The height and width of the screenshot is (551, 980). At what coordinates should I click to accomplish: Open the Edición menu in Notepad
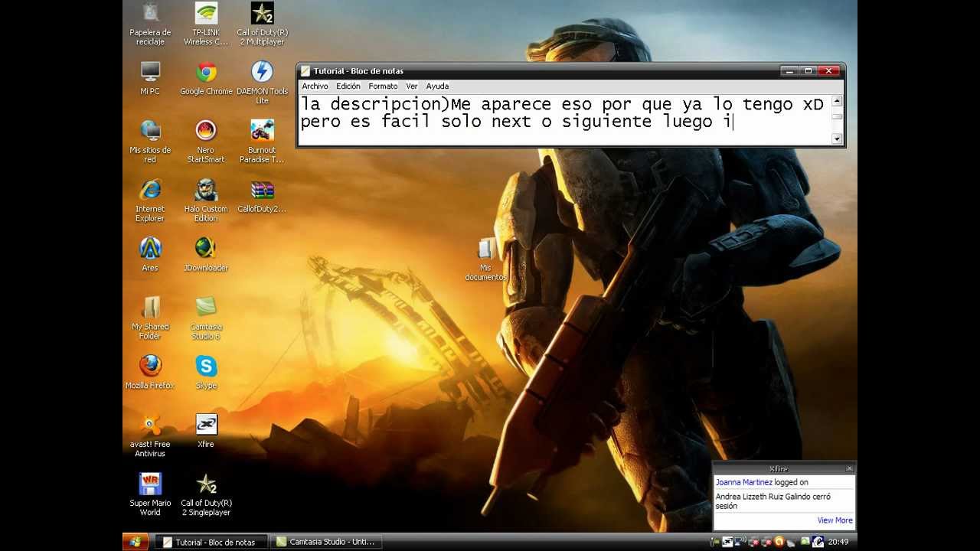(348, 86)
